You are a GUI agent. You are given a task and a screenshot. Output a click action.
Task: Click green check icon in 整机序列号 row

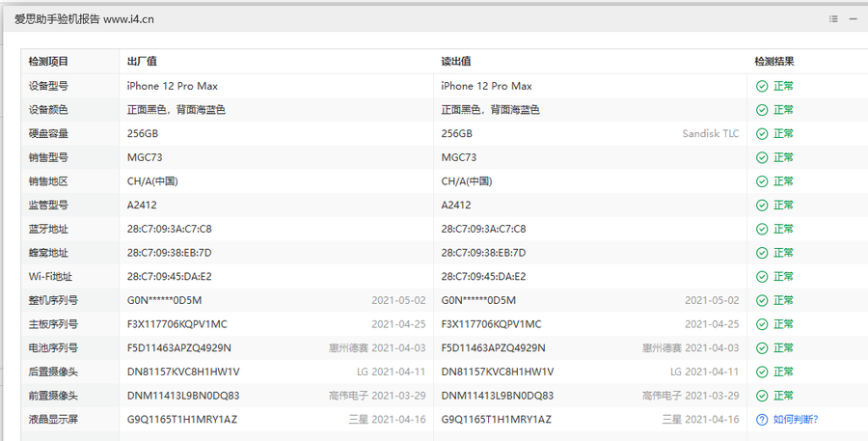coord(762,301)
